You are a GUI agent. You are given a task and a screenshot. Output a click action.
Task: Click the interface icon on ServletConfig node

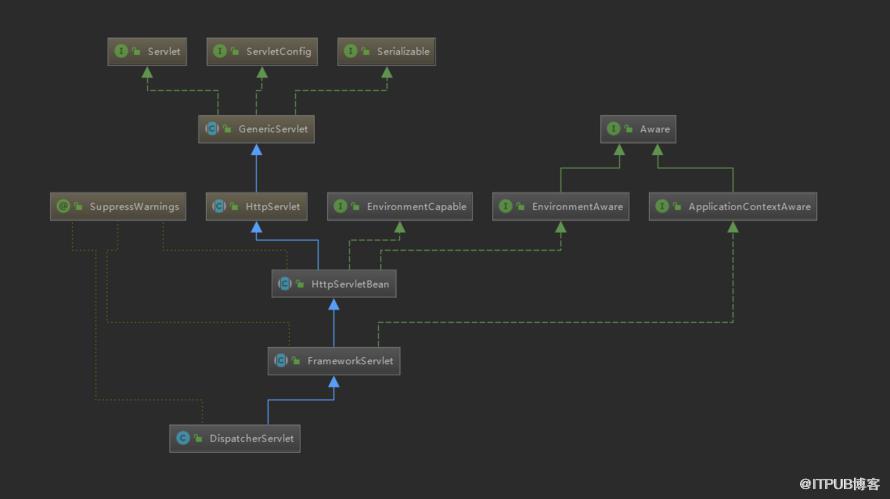tap(220, 51)
